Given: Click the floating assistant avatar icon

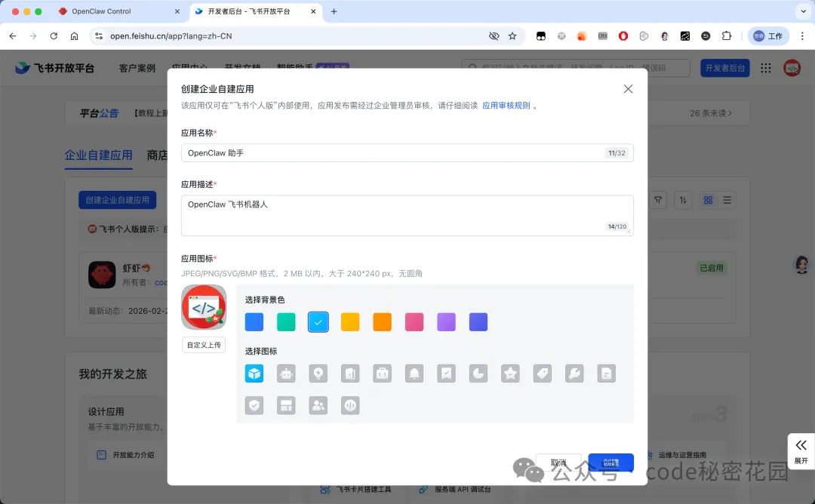Looking at the screenshot, I should pos(802,265).
